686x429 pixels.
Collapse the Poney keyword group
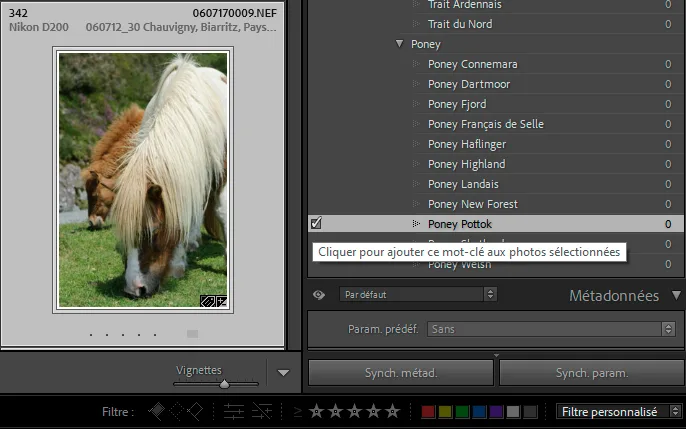point(400,44)
